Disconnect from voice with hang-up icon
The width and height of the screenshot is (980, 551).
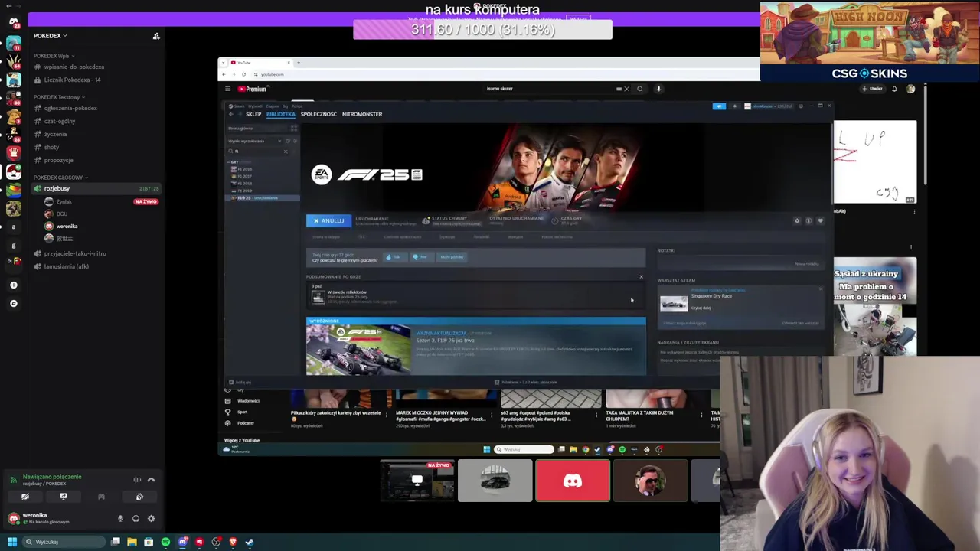(x=151, y=480)
